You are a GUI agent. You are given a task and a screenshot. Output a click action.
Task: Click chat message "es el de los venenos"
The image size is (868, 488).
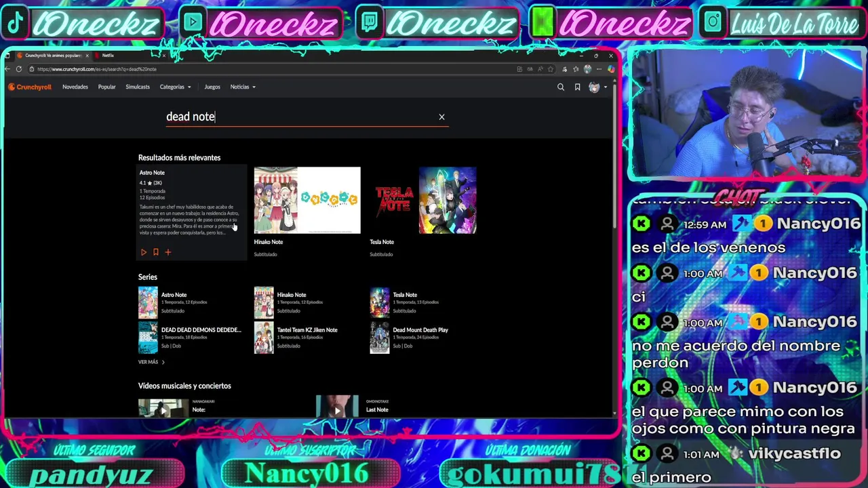[708, 247]
